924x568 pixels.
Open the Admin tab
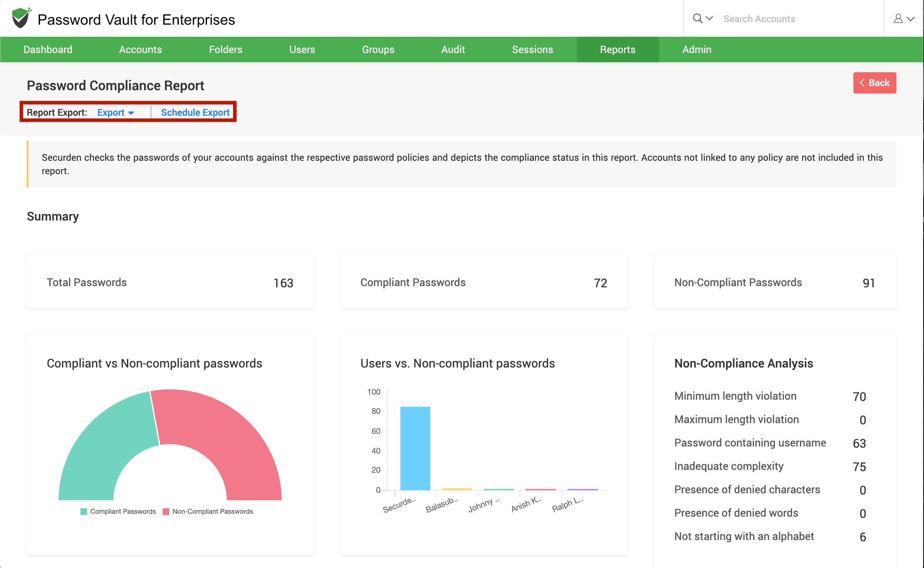click(697, 50)
